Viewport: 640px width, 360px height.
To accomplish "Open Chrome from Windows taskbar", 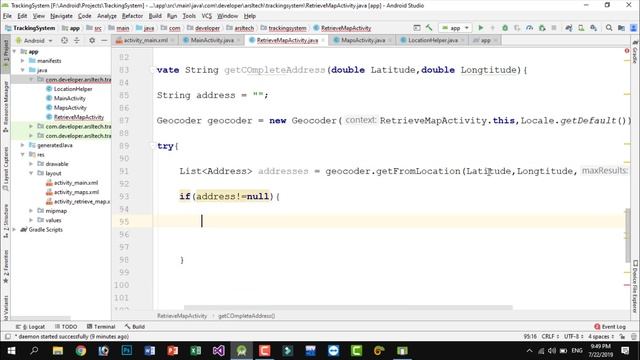I will point(81,351).
